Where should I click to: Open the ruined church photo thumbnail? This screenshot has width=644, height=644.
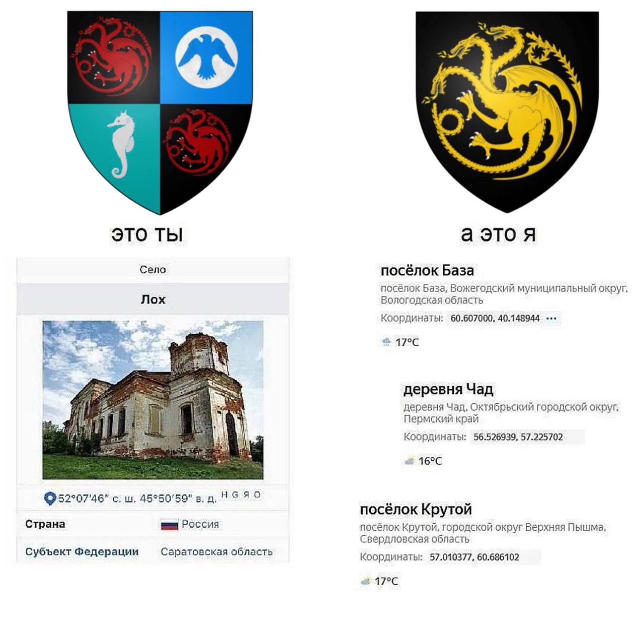pos(153,400)
